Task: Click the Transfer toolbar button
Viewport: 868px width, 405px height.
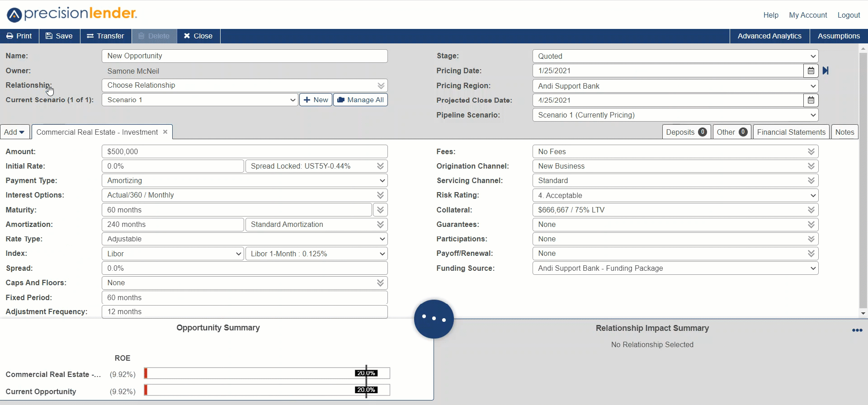Action: pos(106,36)
